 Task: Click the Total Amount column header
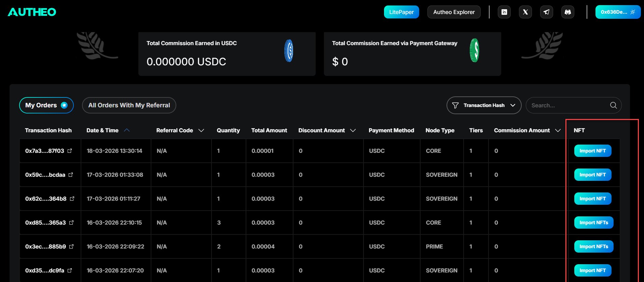point(269,130)
